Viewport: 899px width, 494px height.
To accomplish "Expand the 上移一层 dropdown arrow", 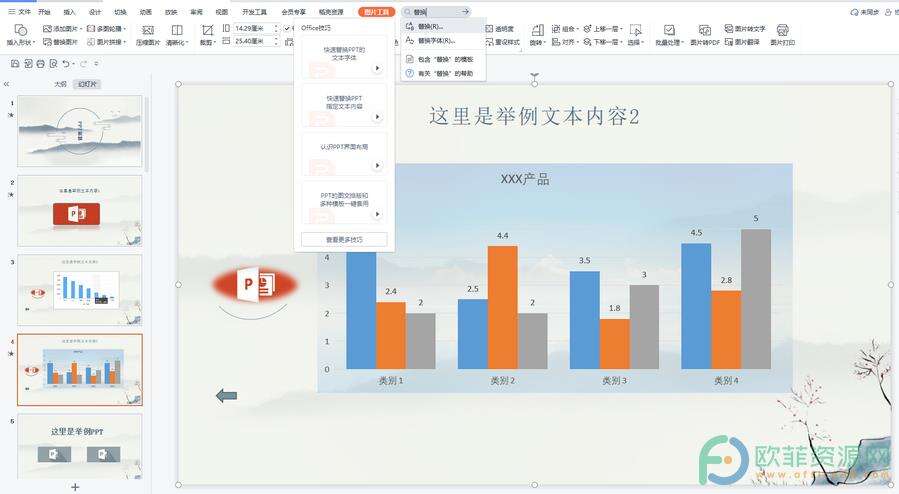I will click(x=622, y=29).
